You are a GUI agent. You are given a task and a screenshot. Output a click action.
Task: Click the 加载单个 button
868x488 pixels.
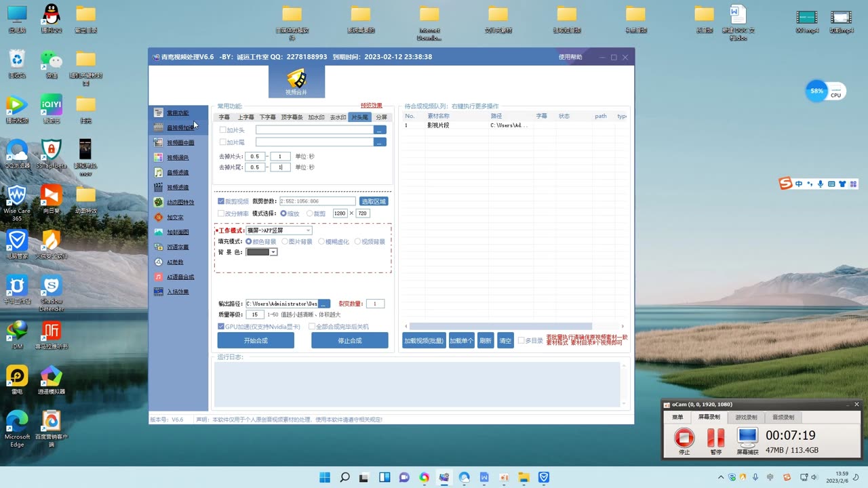pos(461,340)
